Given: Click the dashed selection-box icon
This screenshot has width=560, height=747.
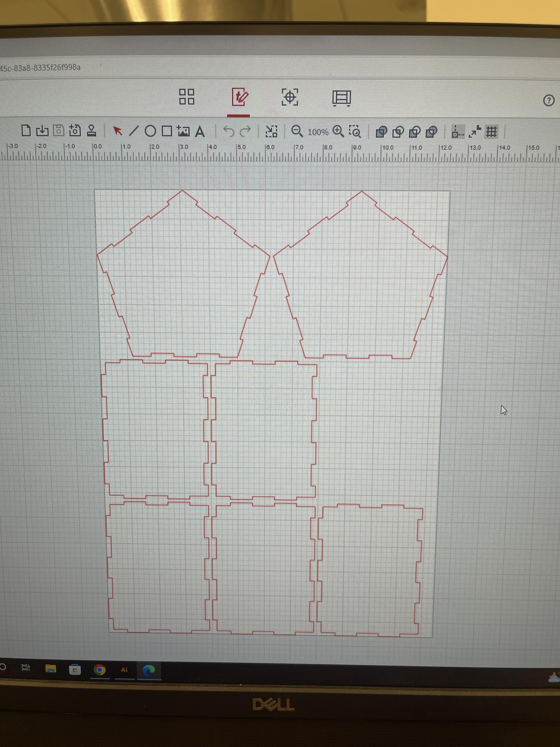Looking at the screenshot, I should tap(271, 132).
